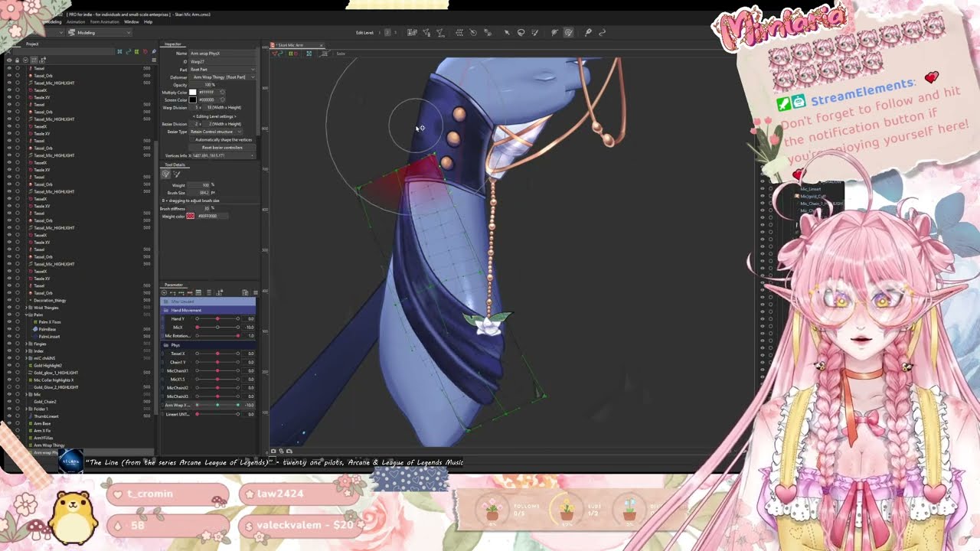Open the Window menu
This screenshot has width=980, height=551.
tap(132, 21)
